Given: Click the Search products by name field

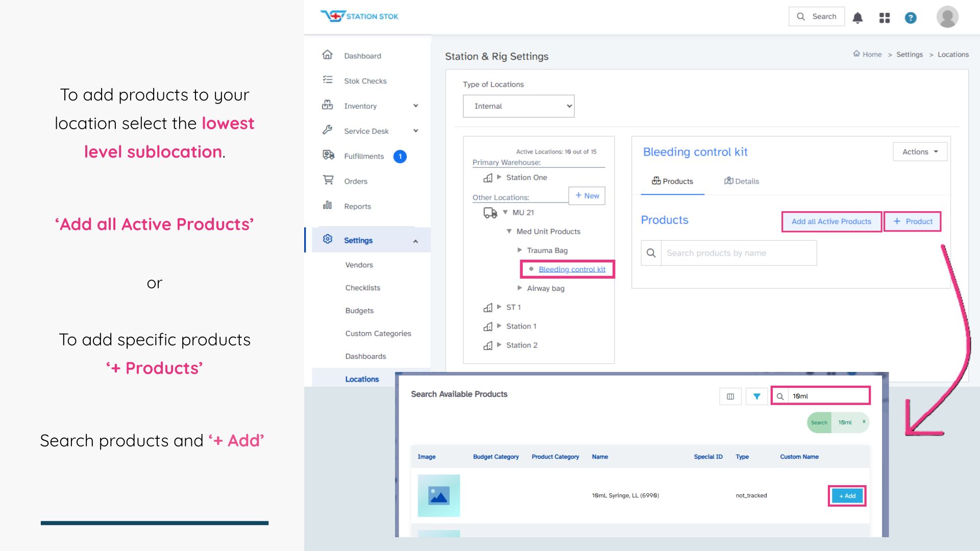Looking at the screenshot, I should [x=738, y=253].
